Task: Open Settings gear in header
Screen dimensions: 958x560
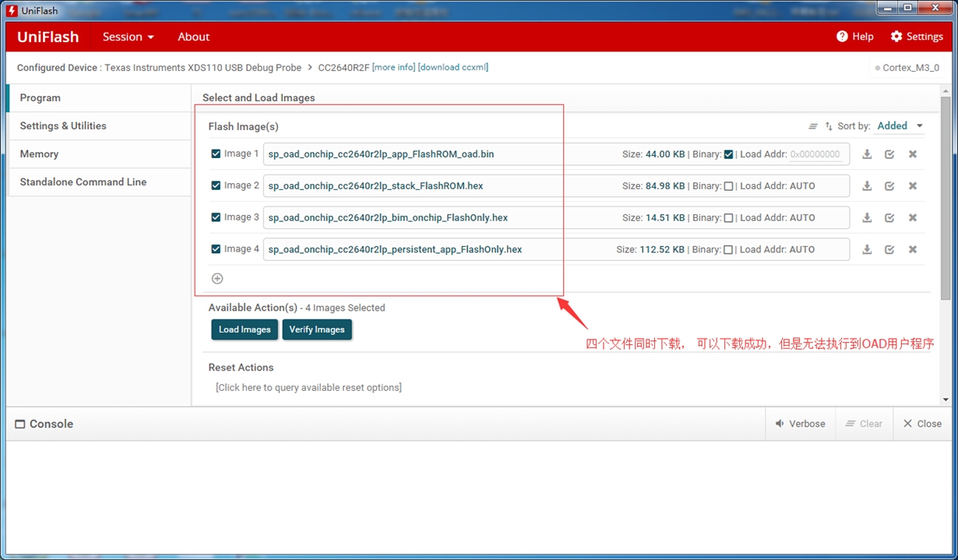Action: 896,37
